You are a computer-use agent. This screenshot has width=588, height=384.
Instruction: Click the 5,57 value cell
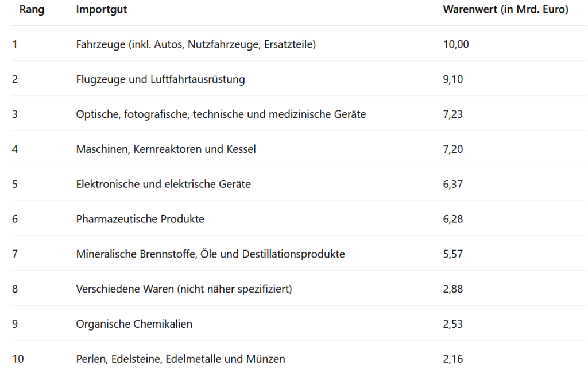[453, 254]
